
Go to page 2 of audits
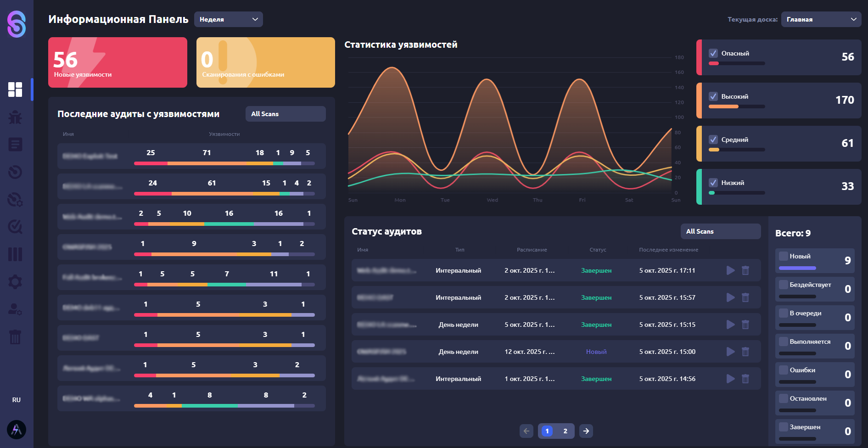(565, 431)
